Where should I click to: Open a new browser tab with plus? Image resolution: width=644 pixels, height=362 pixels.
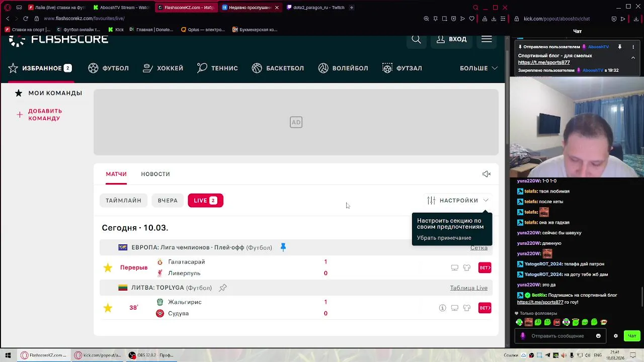point(351,8)
